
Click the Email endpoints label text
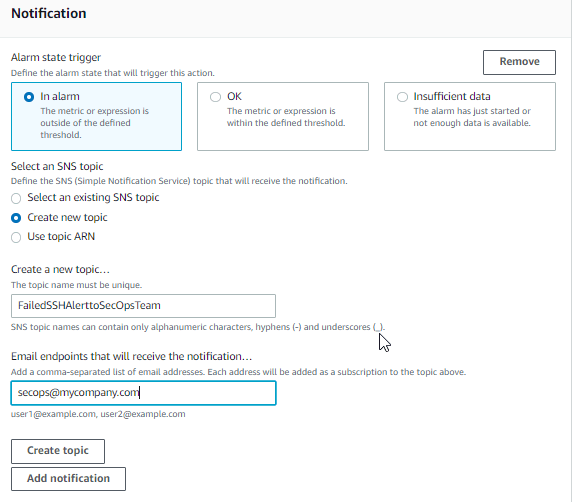pos(131,356)
